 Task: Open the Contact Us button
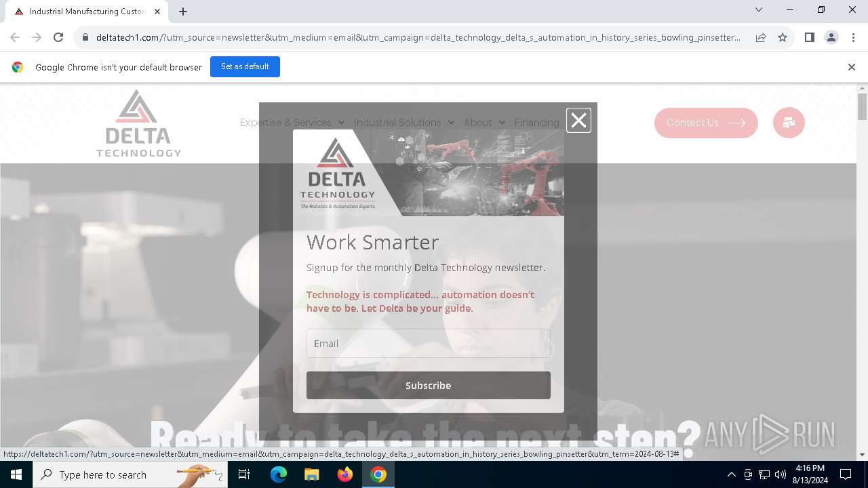(706, 123)
